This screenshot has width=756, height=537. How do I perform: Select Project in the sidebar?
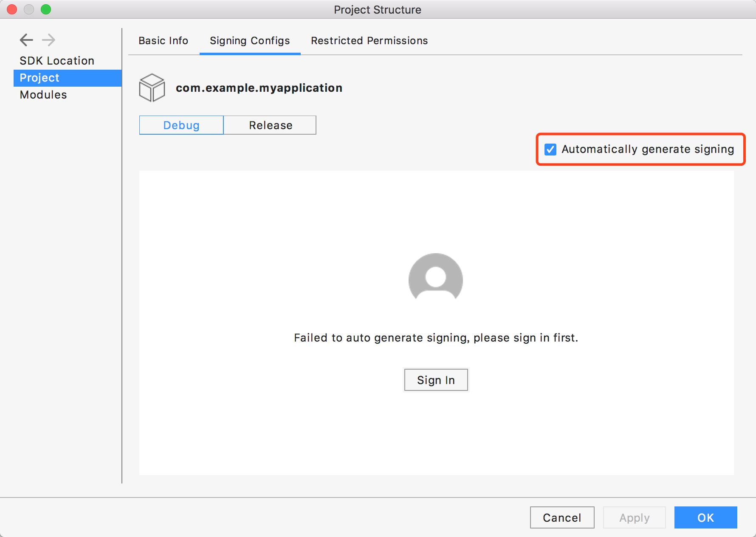pyautogui.click(x=39, y=78)
